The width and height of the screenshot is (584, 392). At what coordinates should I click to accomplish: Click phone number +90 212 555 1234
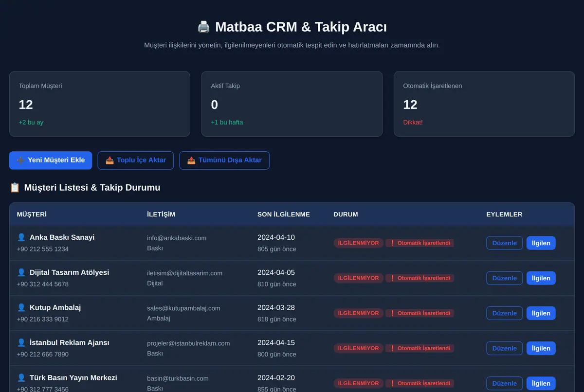pos(43,249)
